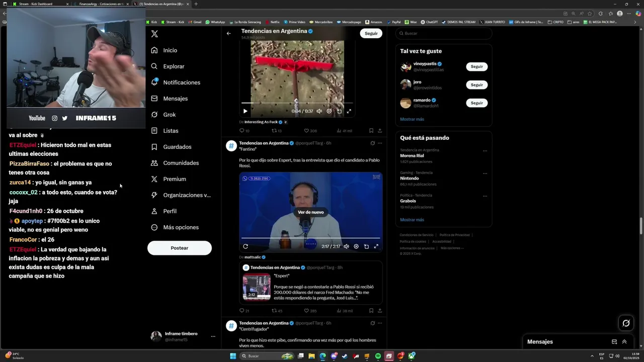Open Notificaciones in the sidebar
The height and width of the screenshot is (362, 644).
click(x=176, y=82)
